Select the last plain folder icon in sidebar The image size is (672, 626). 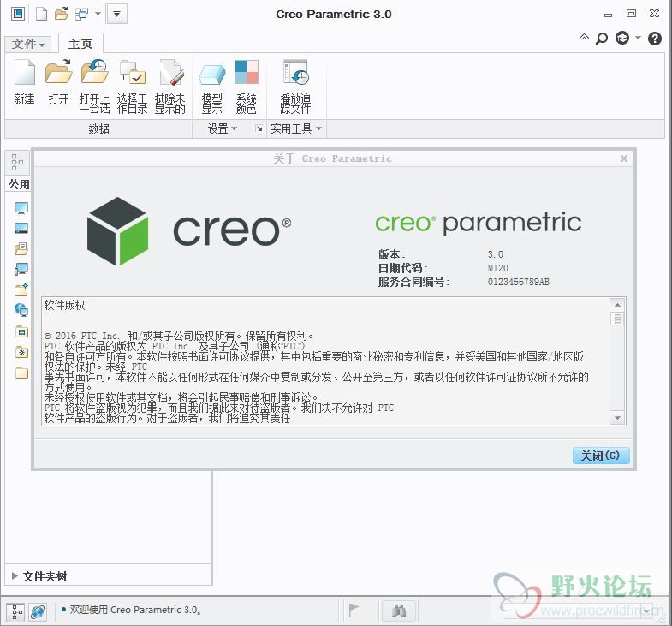click(x=21, y=373)
